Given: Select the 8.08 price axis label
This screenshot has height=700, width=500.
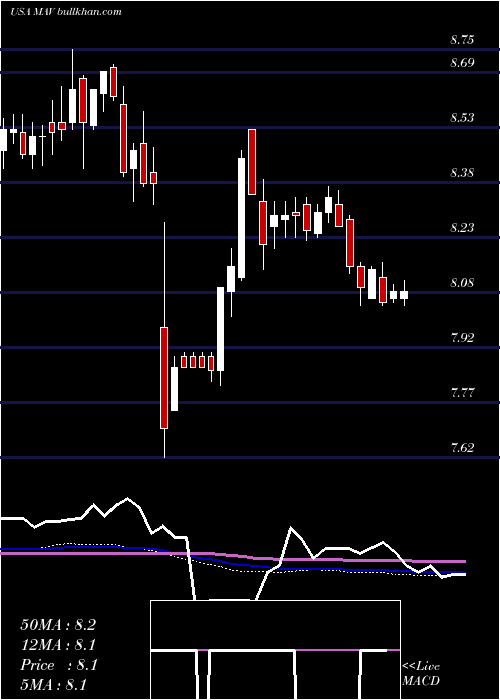Looking at the screenshot, I should point(462,283).
